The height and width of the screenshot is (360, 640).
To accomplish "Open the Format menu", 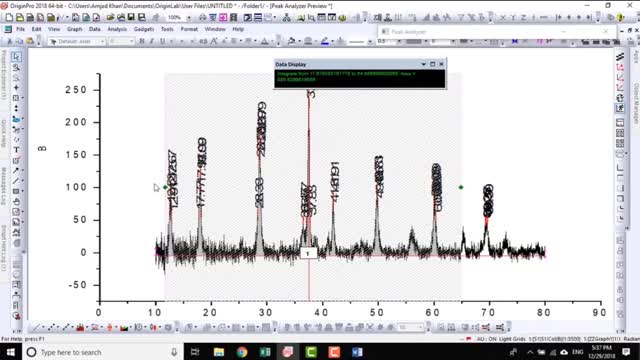I will tap(189, 29).
